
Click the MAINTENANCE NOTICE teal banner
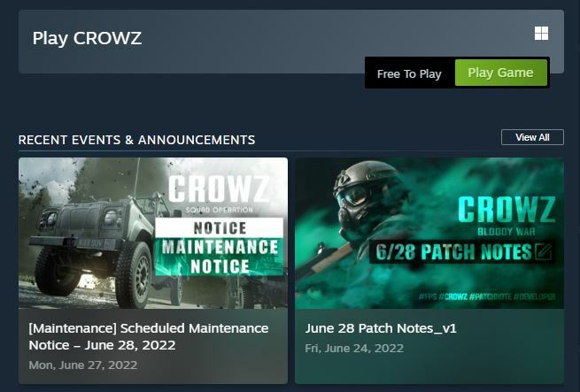click(x=220, y=257)
